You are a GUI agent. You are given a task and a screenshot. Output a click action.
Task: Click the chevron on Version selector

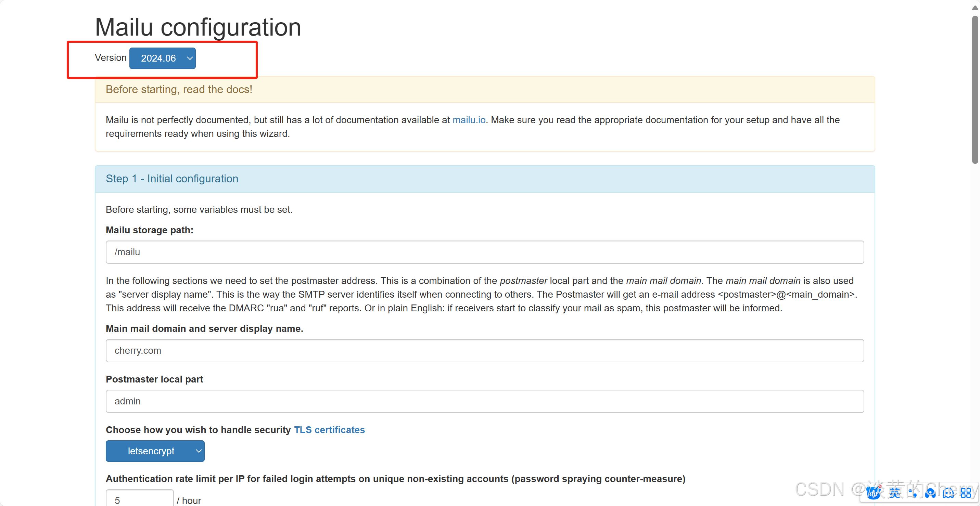tap(189, 58)
